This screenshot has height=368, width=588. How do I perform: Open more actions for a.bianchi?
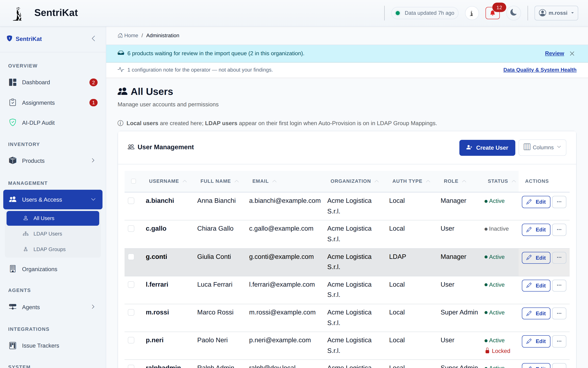click(559, 202)
